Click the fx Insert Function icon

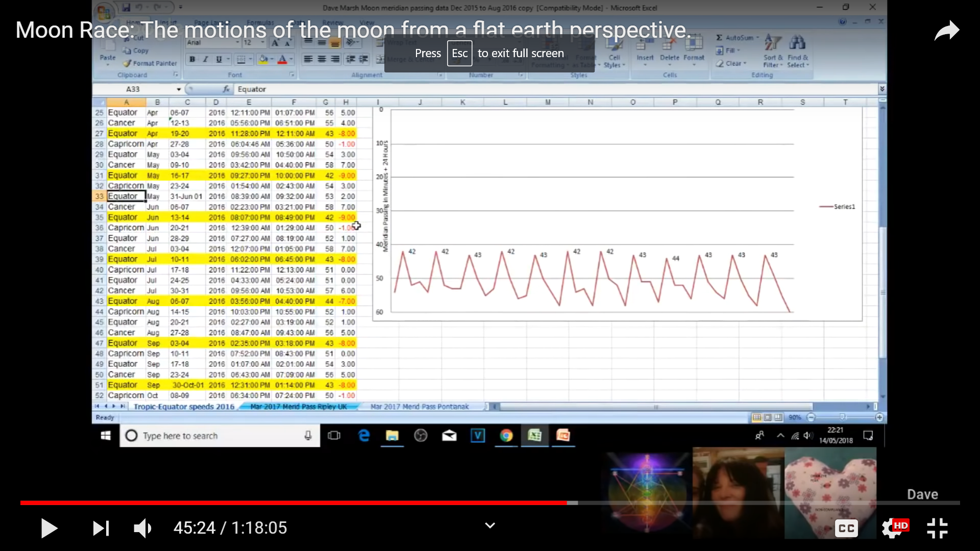click(226, 89)
